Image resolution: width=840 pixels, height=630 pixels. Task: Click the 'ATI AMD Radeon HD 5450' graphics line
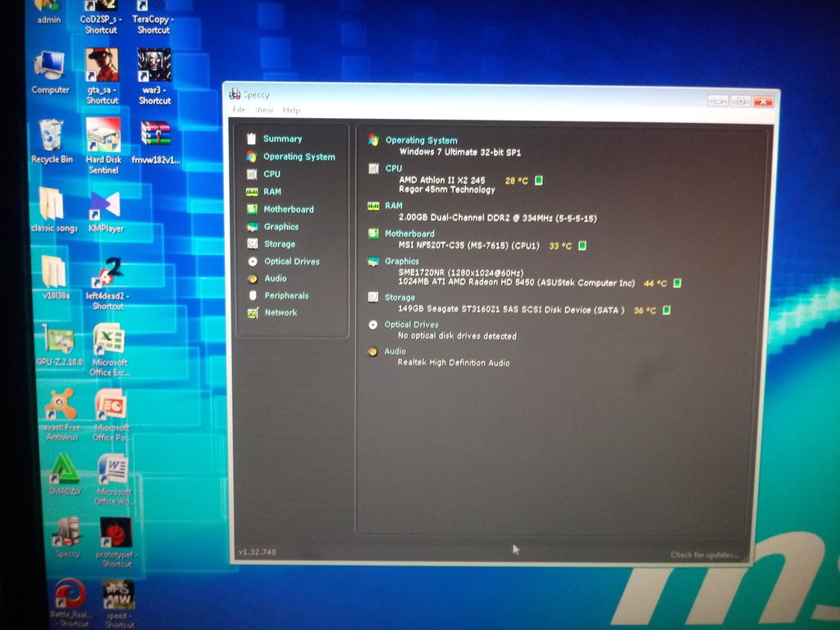[517, 282]
